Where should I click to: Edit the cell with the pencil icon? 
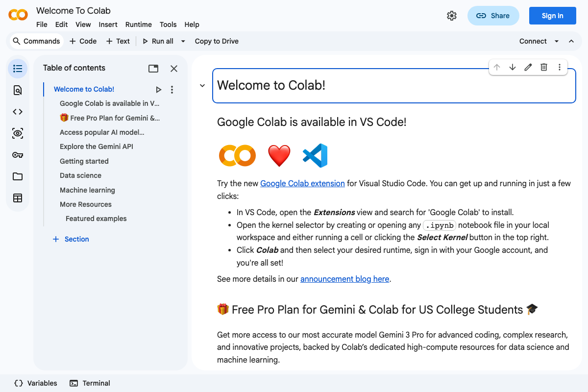(x=528, y=67)
